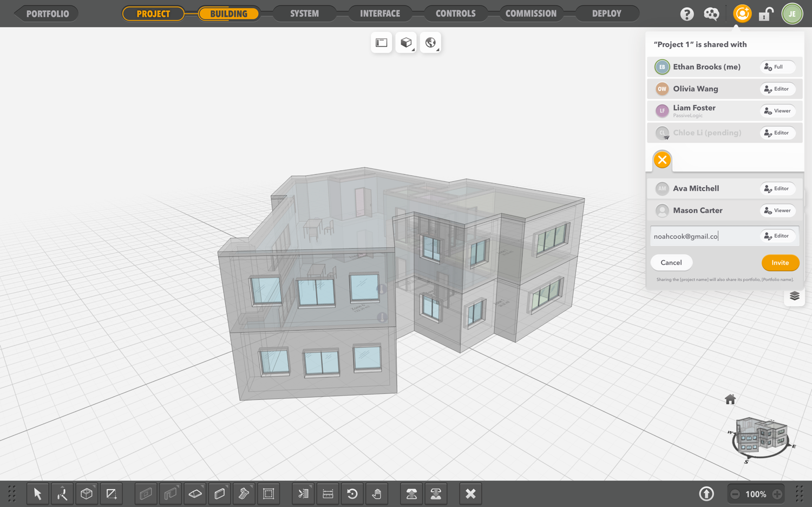This screenshot has height=507, width=812.
Task: Click the Cancel button
Action: pos(671,262)
